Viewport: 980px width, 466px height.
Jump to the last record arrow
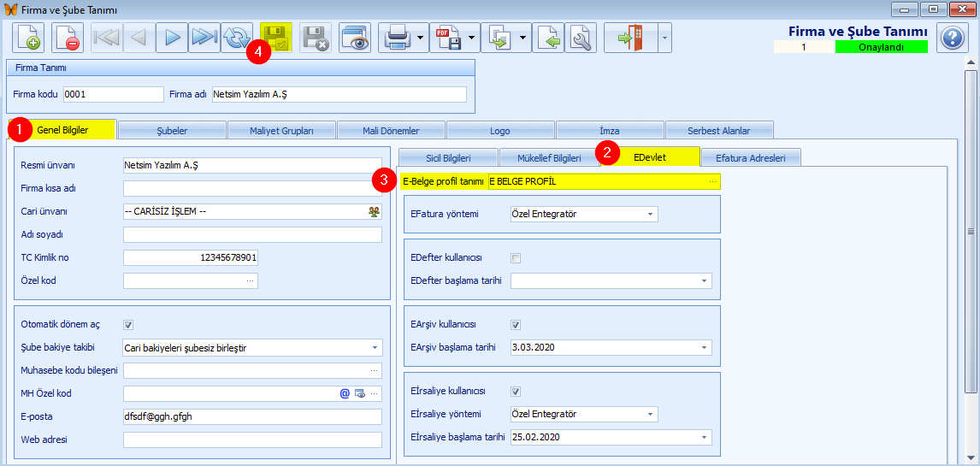(204, 37)
